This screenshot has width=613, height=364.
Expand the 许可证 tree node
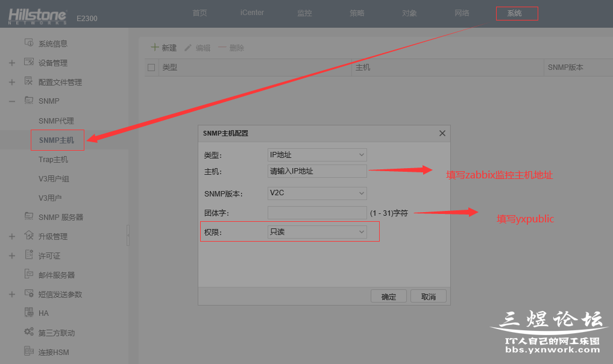pyautogui.click(x=12, y=256)
